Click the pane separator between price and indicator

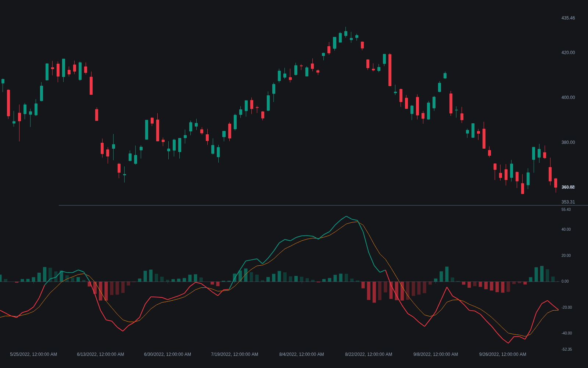(323, 205)
